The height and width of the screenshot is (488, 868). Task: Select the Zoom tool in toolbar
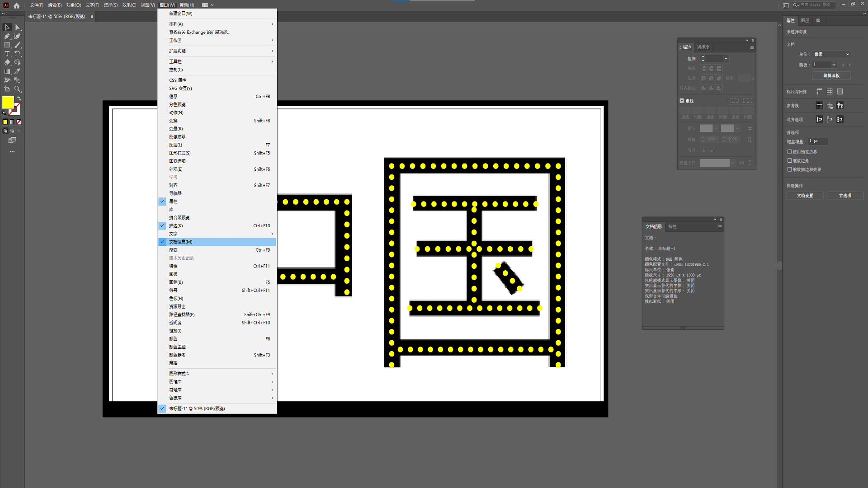click(18, 89)
